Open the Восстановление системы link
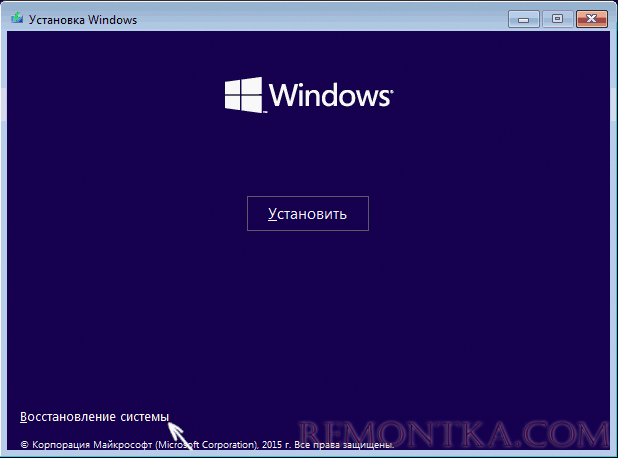The width and height of the screenshot is (618, 458). click(95, 417)
